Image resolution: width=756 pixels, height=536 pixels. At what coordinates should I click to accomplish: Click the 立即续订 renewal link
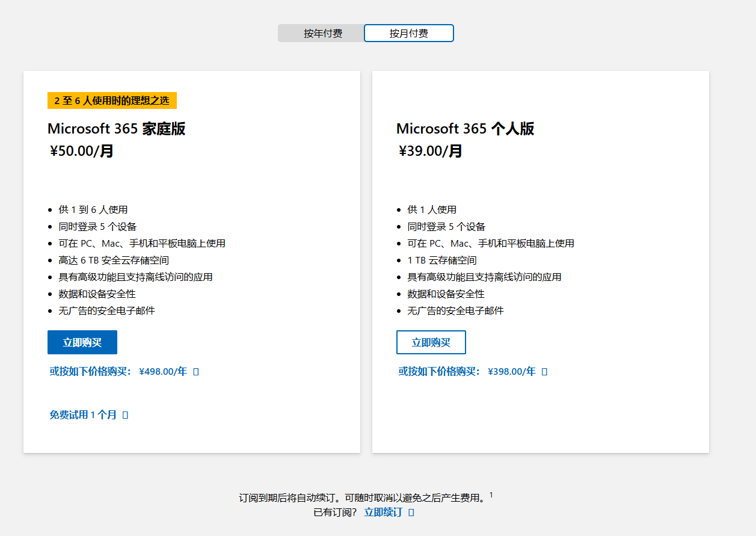(383, 512)
